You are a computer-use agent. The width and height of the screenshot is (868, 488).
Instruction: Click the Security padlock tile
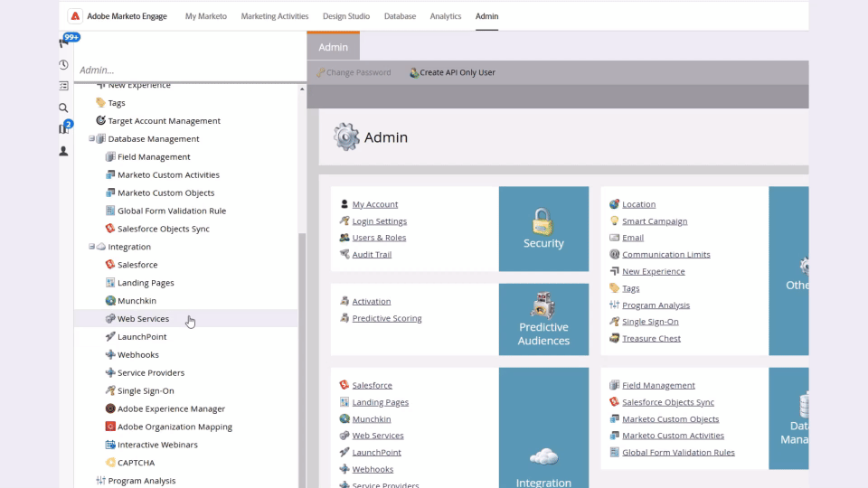point(543,229)
